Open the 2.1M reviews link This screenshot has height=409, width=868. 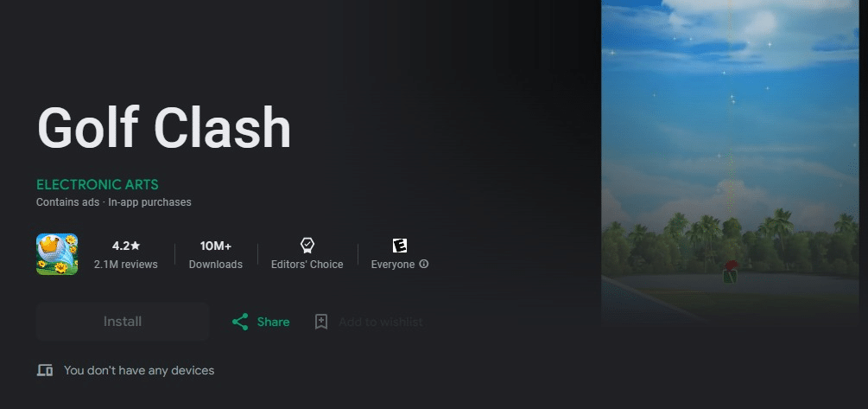125,265
